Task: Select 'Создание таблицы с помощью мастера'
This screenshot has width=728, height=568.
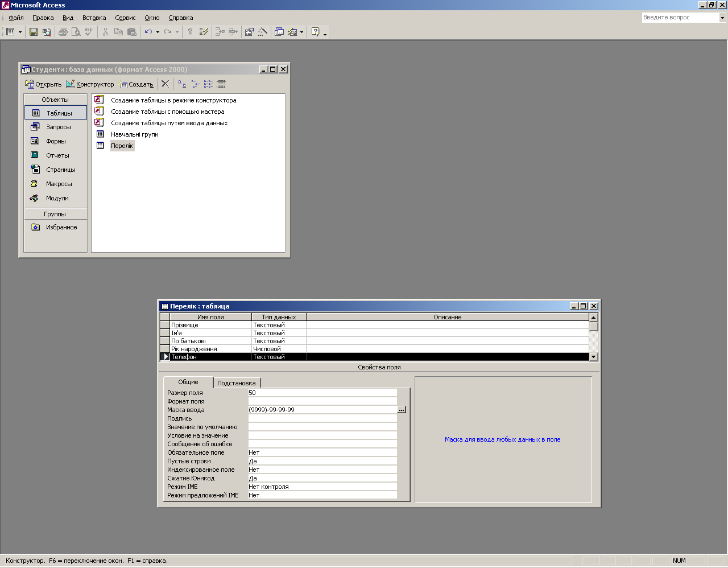Action: pyautogui.click(x=168, y=112)
